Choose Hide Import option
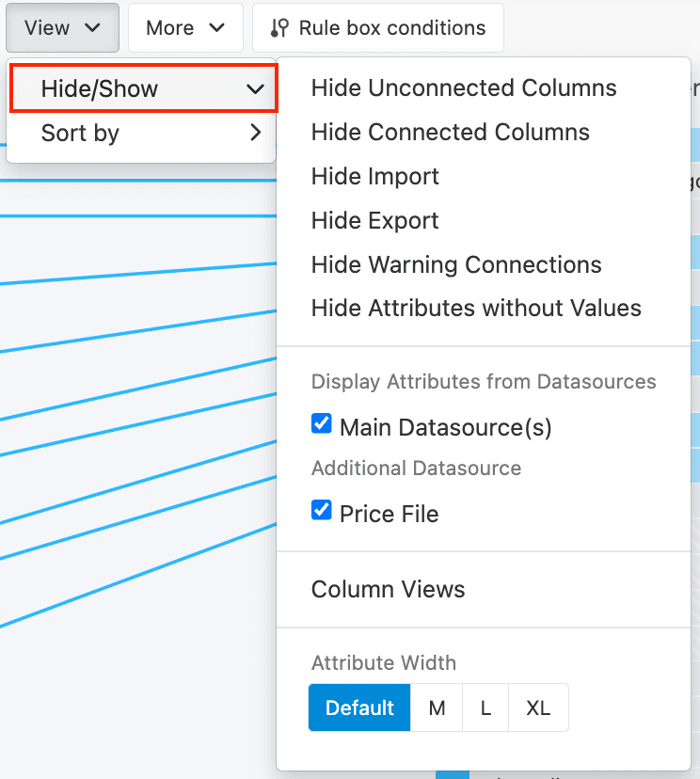 tap(374, 177)
